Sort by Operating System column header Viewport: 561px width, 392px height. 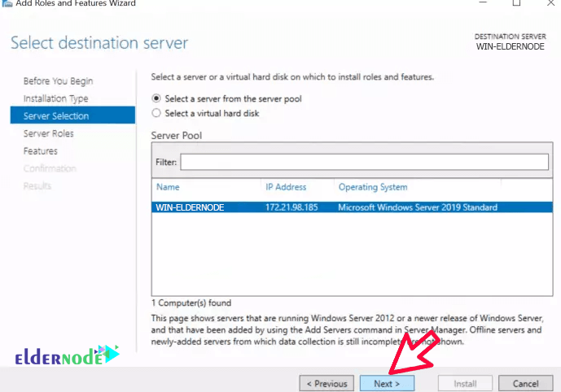pyautogui.click(x=373, y=187)
